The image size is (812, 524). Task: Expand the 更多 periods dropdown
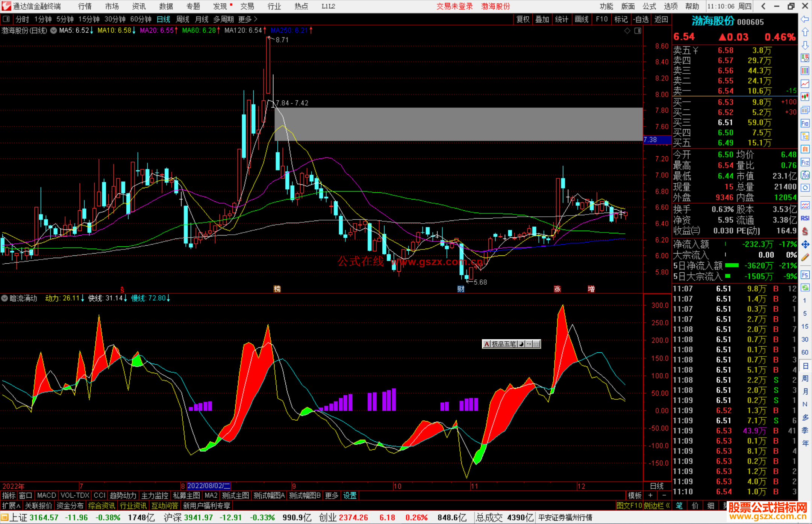click(x=248, y=19)
